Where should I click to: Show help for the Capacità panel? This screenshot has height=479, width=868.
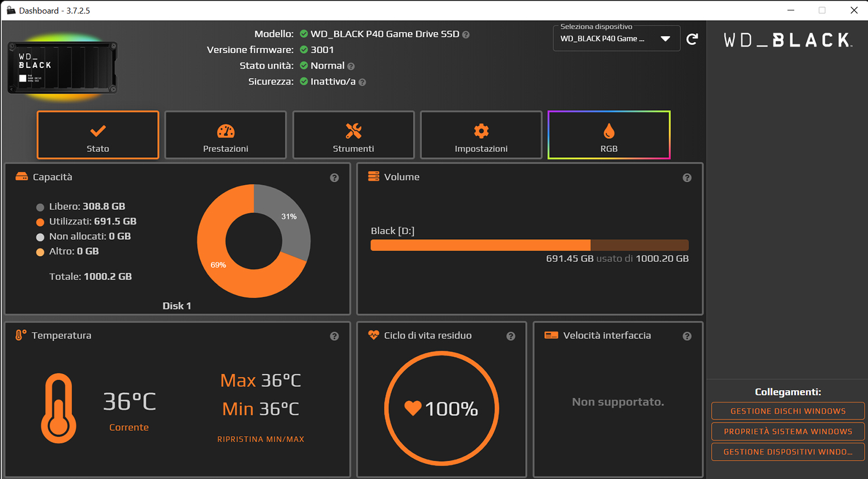(x=334, y=178)
